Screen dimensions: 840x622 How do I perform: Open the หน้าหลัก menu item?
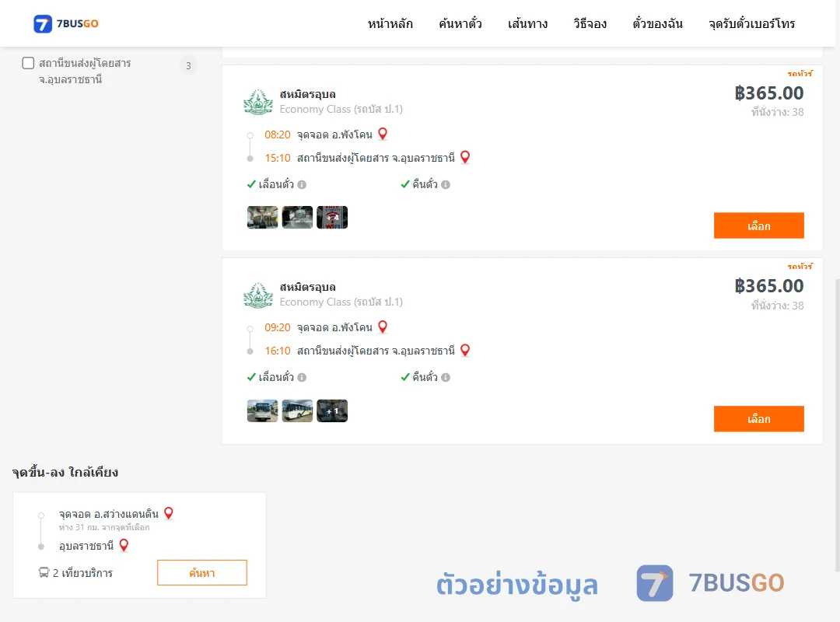coord(390,23)
